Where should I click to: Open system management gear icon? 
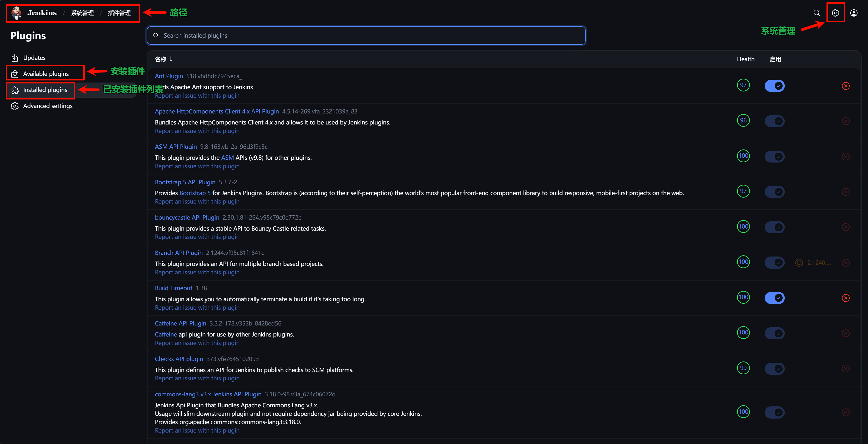(x=835, y=13)
